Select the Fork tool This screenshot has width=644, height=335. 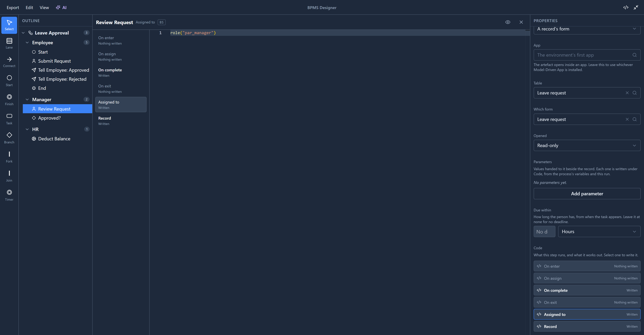[x=9, y=157]
